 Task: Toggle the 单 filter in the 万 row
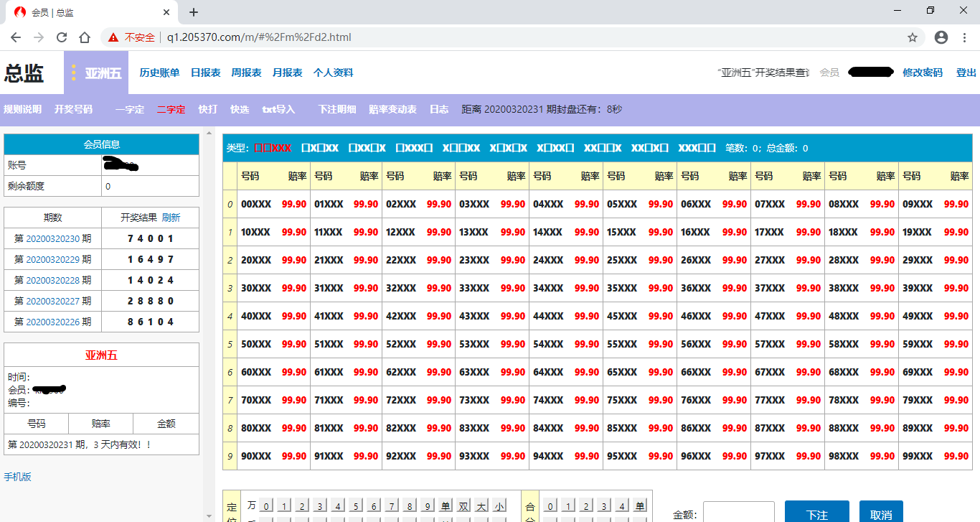pos(446,506)
